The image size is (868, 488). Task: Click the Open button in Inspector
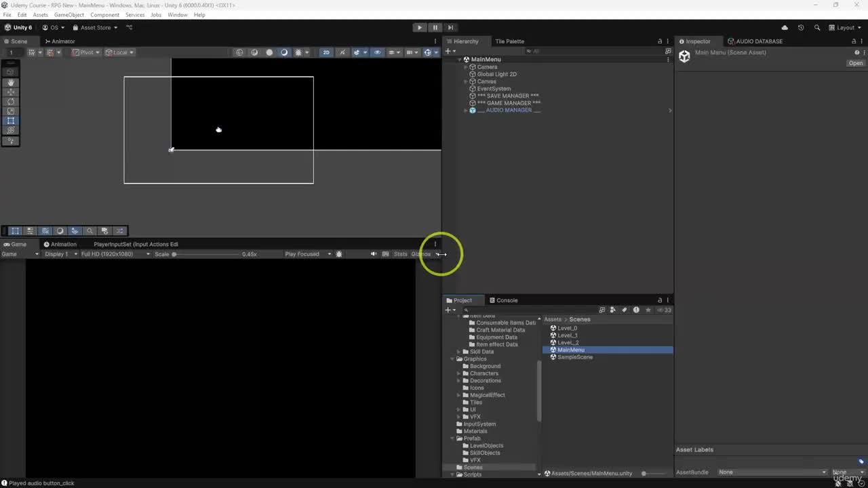[x=856, y=63]
